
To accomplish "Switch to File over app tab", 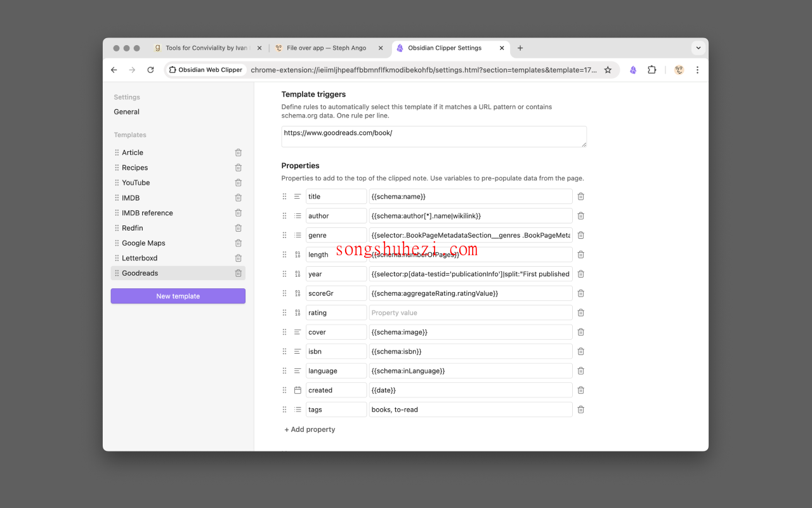I will coord(327,48).
